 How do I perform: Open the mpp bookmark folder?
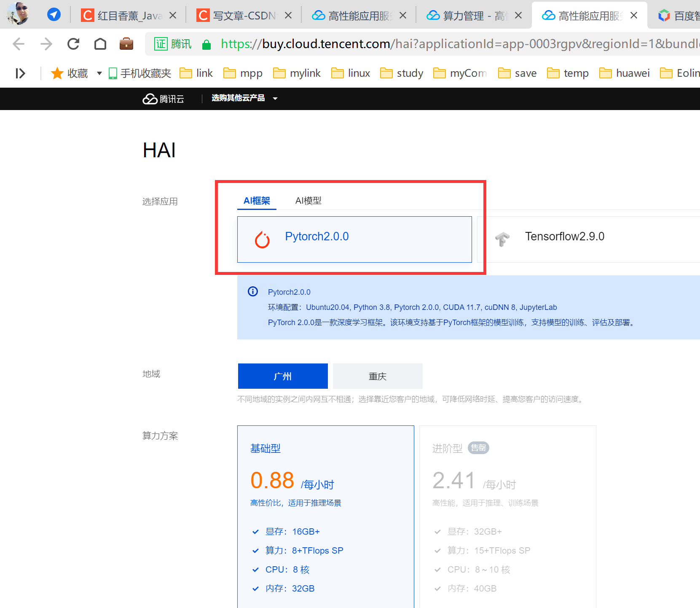[x=243, y=73]
